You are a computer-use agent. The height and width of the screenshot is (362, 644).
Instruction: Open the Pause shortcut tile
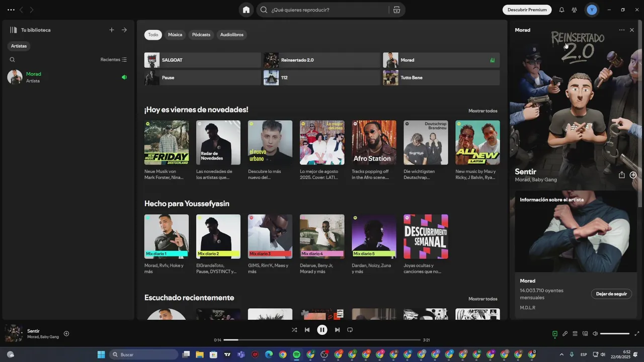(202, 77)
